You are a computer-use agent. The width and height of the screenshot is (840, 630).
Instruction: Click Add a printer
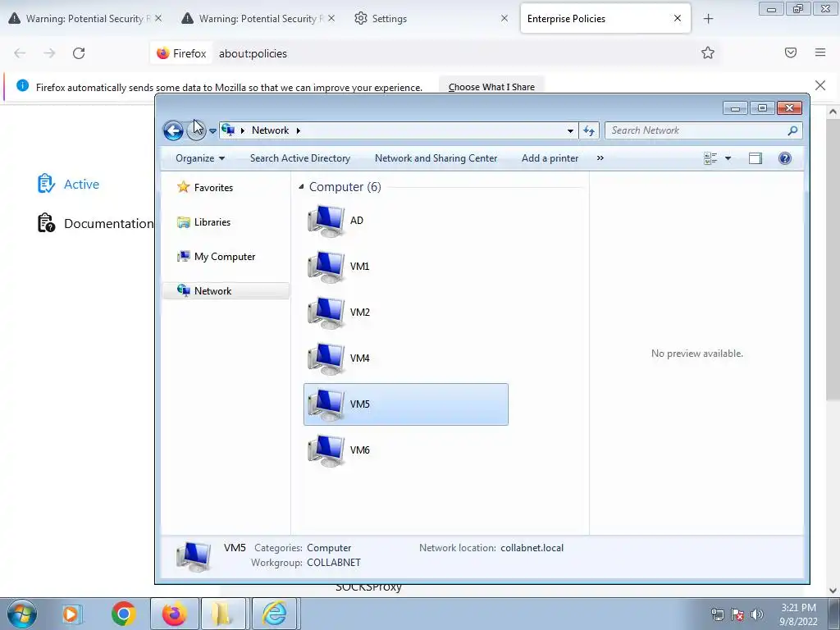click(550, 158)
